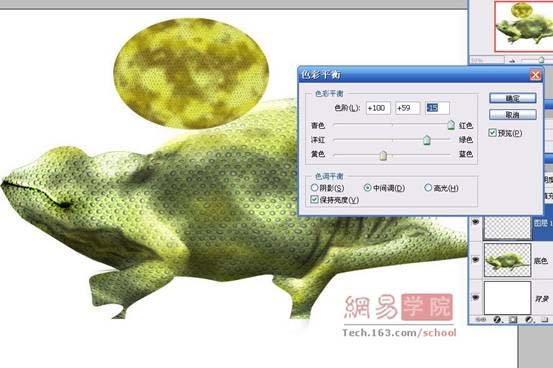This screenshot has height=368, width=553.
Task: Click the 背景 layer name
Action: pos(541,299)
